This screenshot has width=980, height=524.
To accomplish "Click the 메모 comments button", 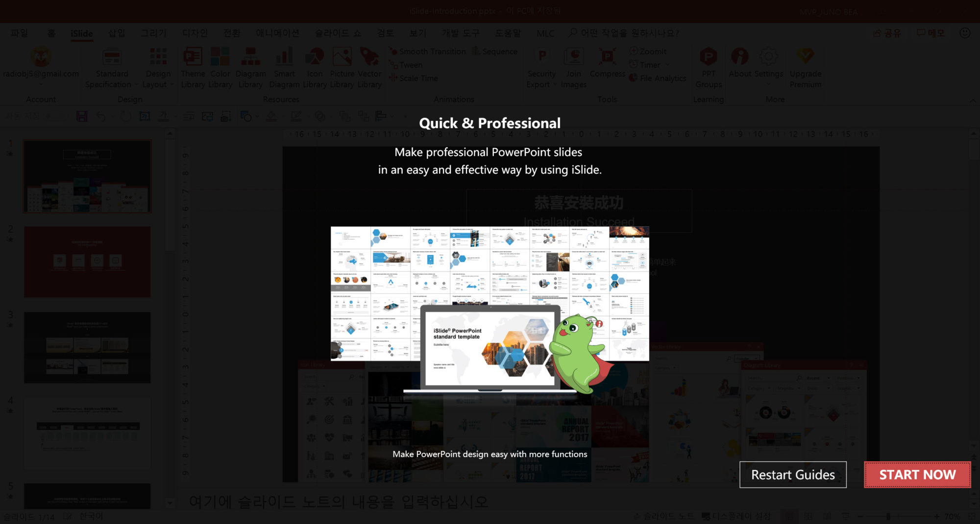I will [x=931, y=33].
